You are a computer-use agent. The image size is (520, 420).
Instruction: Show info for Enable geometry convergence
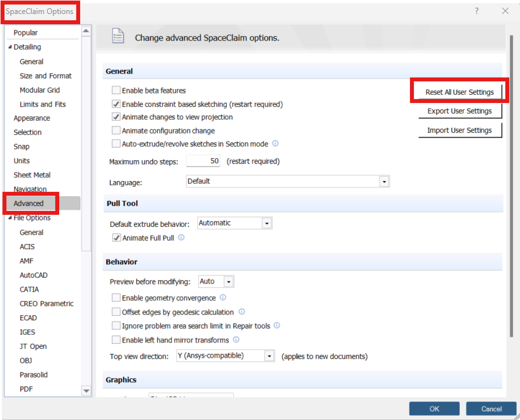[223, 297]
